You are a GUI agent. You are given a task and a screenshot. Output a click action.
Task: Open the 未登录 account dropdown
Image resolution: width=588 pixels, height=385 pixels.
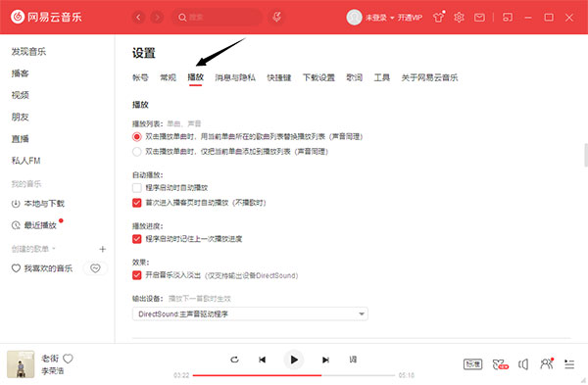[379, 18]
